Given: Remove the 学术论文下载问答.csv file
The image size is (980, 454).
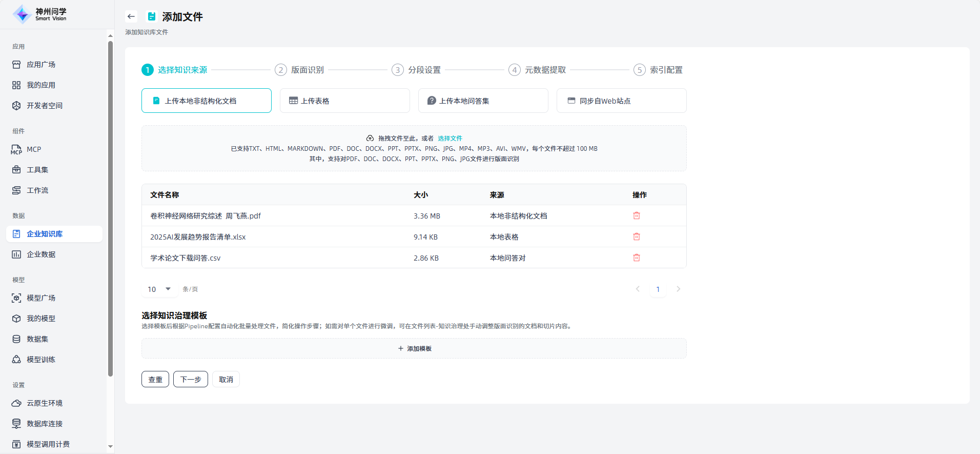Looking at the screenshot, I should click(x=636, y=258).
